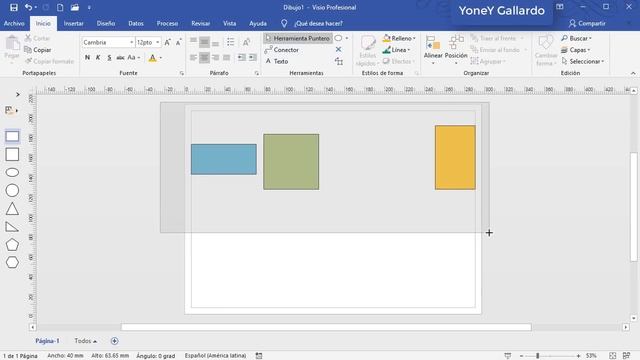Screen dimensions: 640x360
Task: Switch to the Vista tab
Action: tap(229, 24)
